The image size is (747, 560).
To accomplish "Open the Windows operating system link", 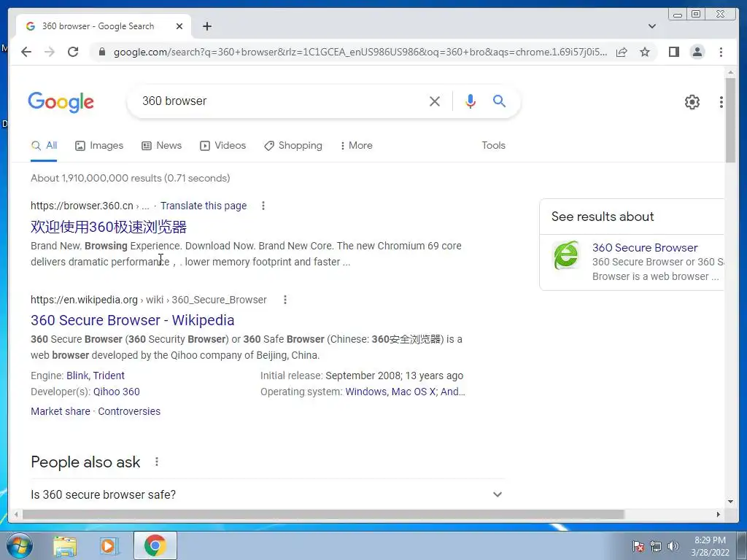I will [x=366, y=392].
